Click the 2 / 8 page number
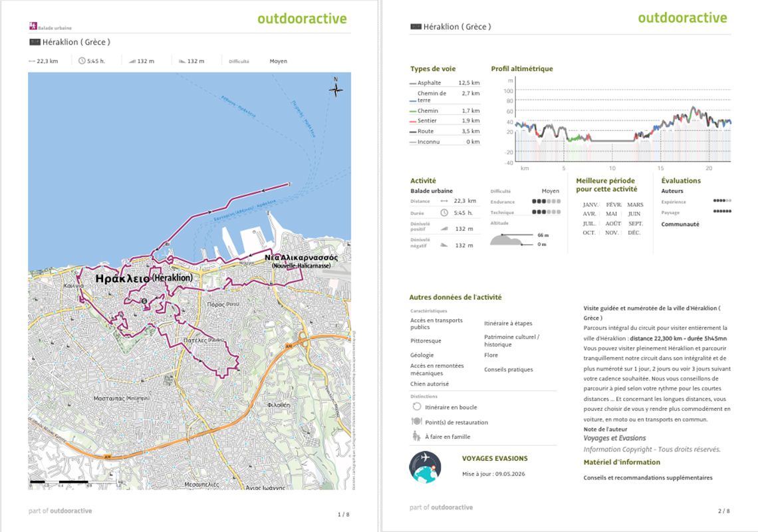 (x=723, y=511)
